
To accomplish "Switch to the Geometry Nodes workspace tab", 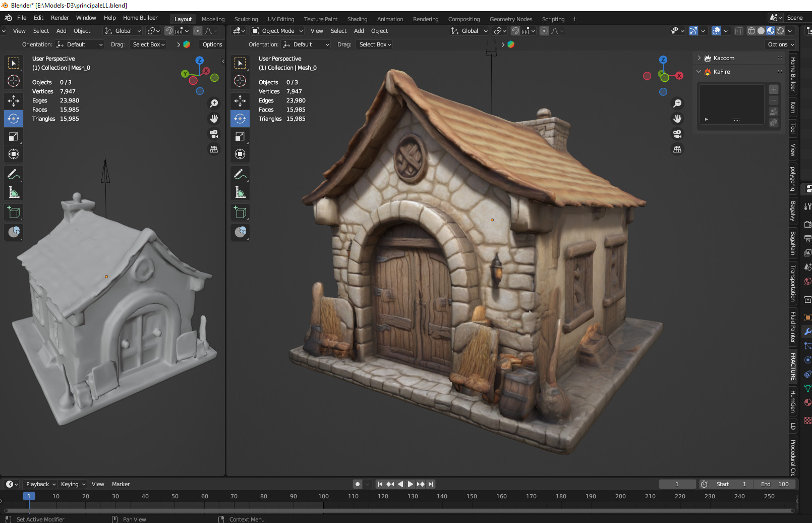I will [x=511, y=19].
